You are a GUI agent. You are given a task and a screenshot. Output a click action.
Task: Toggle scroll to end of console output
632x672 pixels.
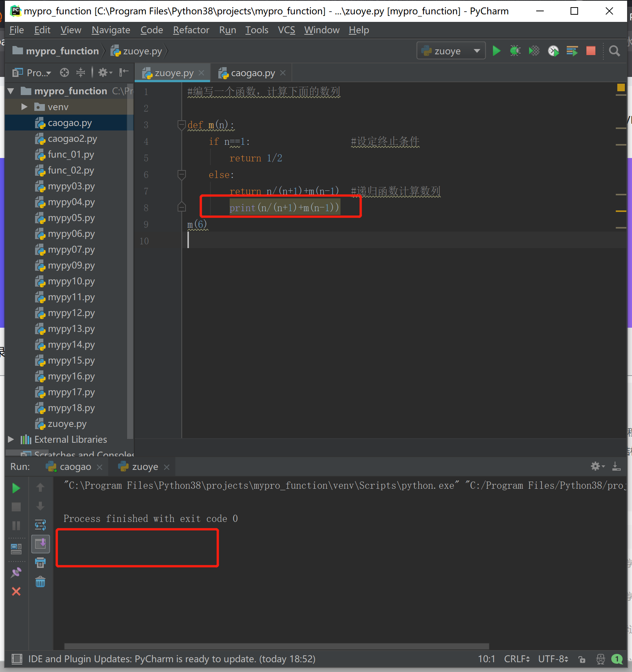[x=40, y=544]
